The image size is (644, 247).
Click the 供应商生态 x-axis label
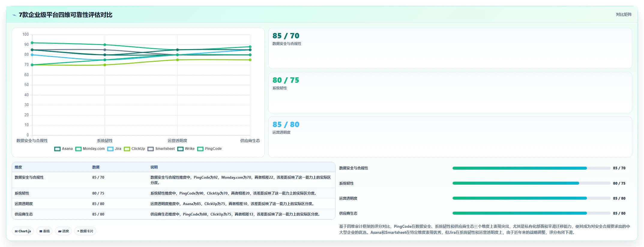point(250,141)
